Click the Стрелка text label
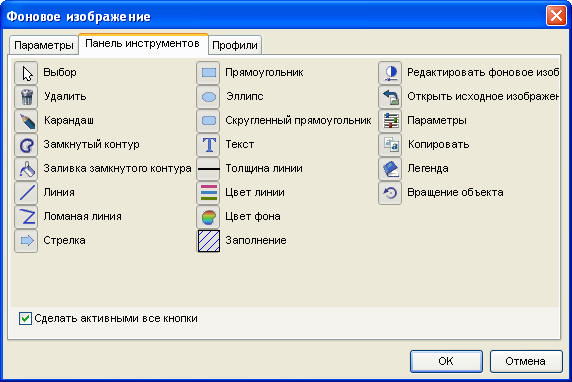The image size is (572, 382). click(65, 240)
